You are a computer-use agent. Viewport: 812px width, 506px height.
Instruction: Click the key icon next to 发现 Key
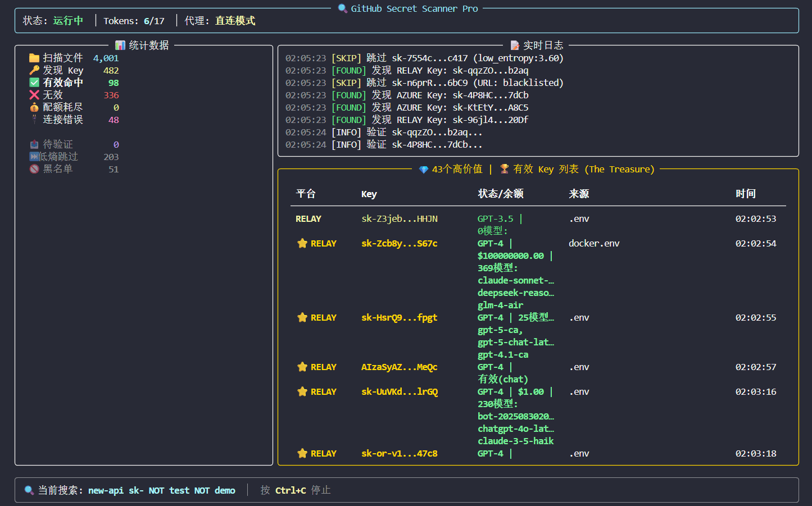coord(34,70)
